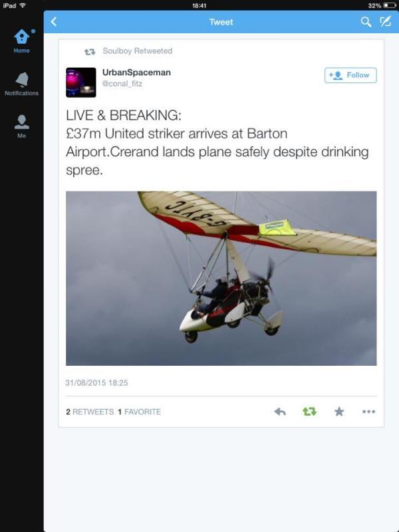View the microlight aircraft photo full size
This screenshot has height=532, width=399.
221,279
